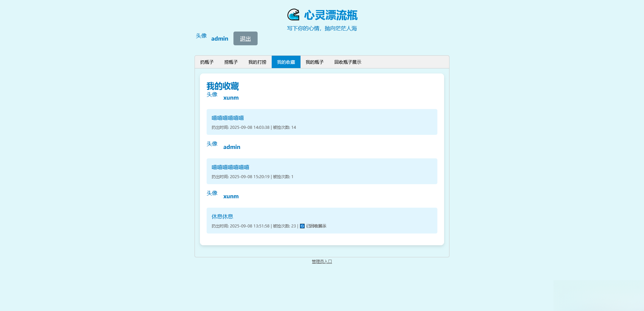Switch to the 捞瓶子 tab
The width and height of the screenshot is (644, 311).
[231, 62]
